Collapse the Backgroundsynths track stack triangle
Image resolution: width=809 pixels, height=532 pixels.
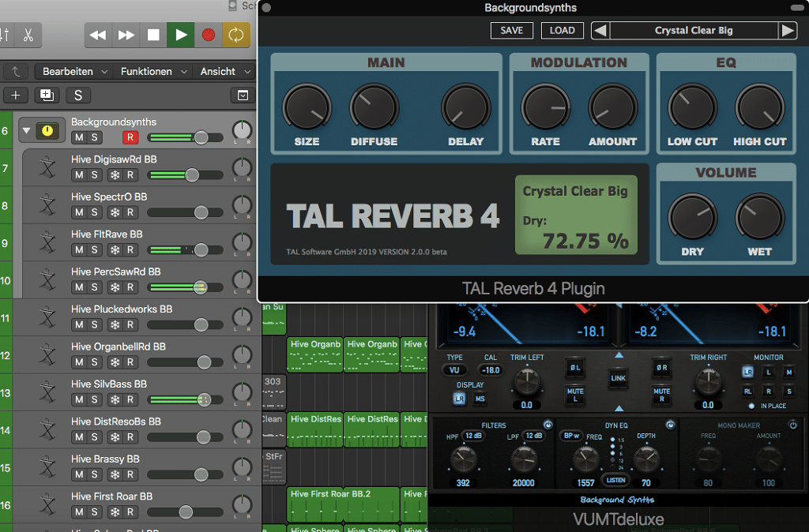pyautogui.click(x=26, y=130)
